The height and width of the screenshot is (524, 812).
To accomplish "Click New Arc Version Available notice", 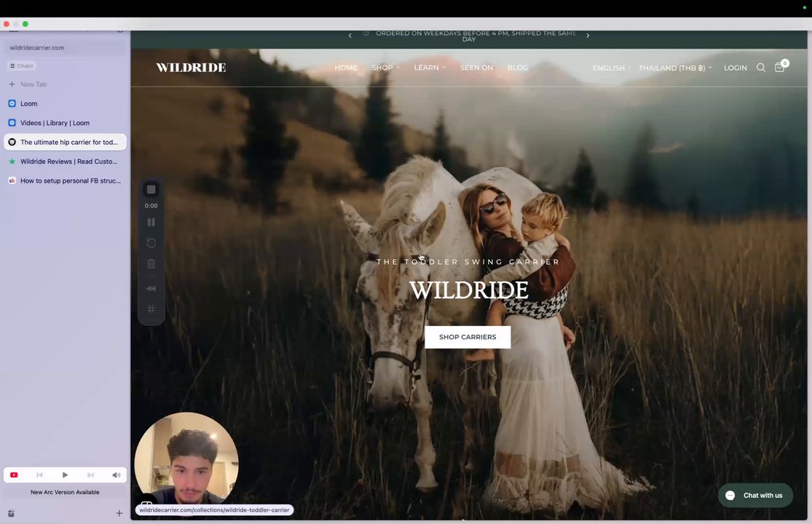I will (x=65, y=493).
